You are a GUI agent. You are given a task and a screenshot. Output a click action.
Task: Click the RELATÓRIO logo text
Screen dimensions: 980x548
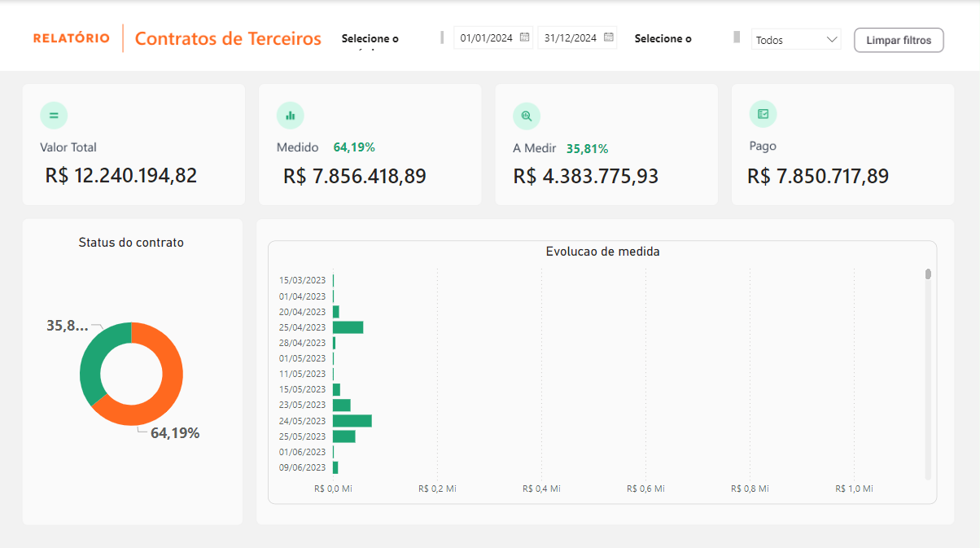tap(72, 37)
